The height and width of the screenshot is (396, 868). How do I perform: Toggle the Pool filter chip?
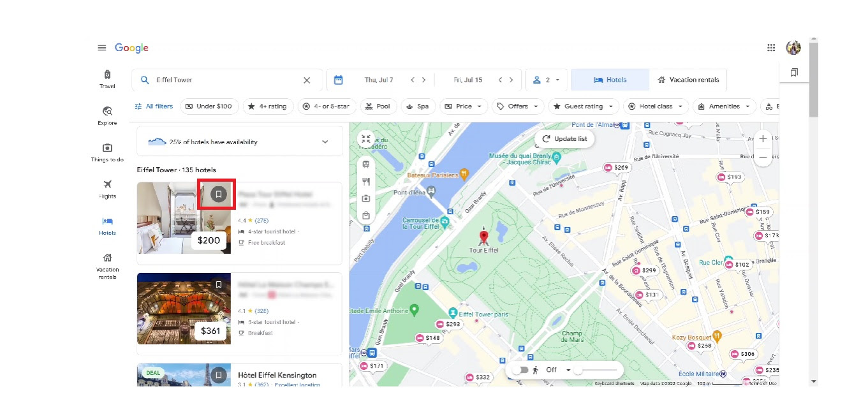point(379,106)
